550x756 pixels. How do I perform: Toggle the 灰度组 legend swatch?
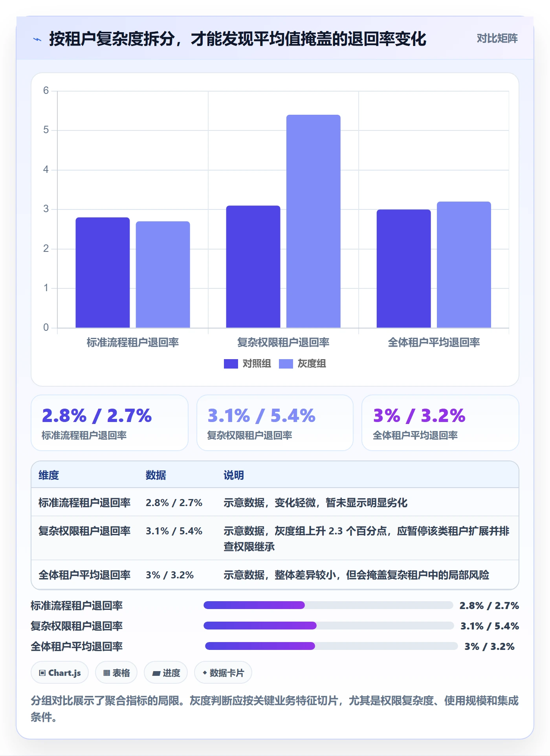click(286, 364)
